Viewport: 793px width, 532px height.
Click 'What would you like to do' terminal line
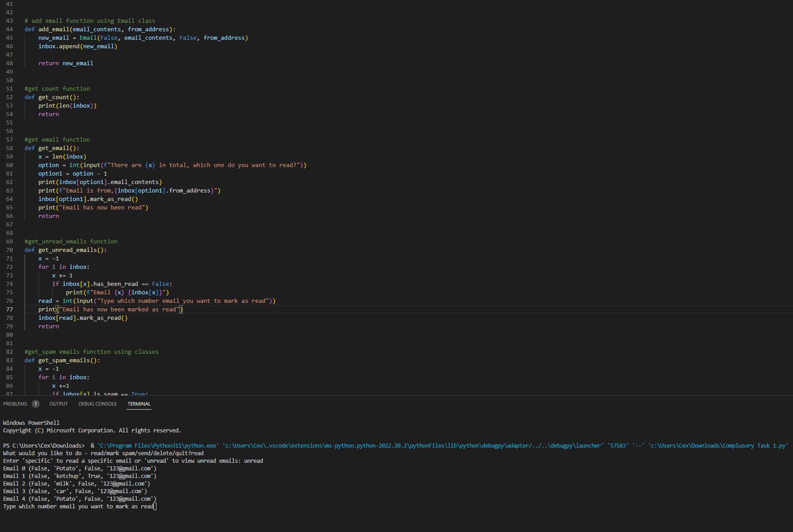103,453
